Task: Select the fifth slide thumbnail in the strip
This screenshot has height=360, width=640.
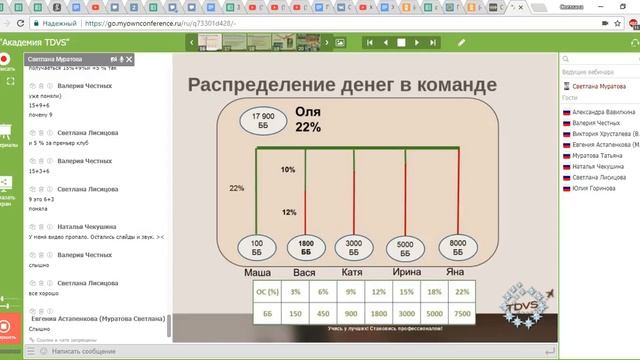Action: coord(308,42)
